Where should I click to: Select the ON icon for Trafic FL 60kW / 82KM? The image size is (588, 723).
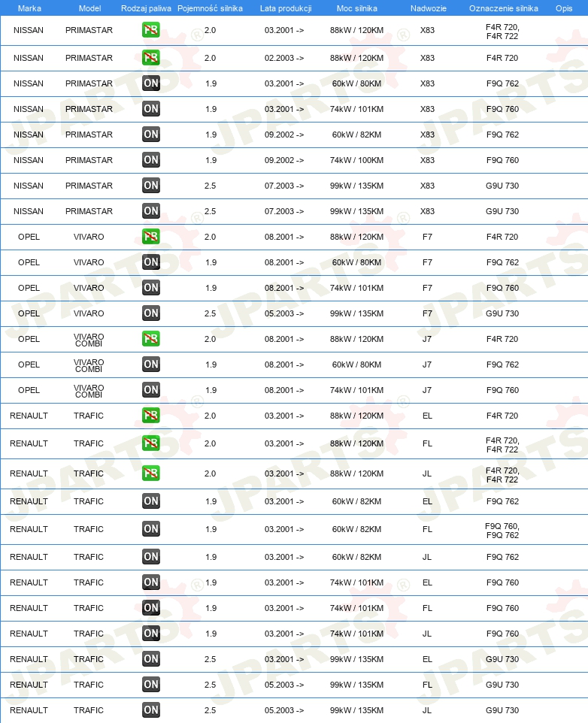tap(151, 529)
